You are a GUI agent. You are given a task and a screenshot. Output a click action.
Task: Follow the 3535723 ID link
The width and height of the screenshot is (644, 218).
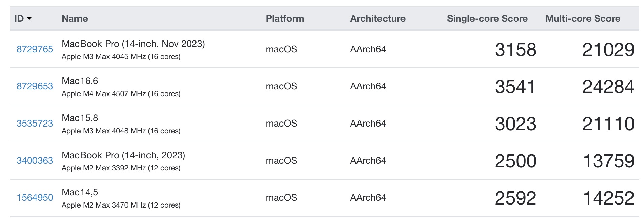point(35,124)
